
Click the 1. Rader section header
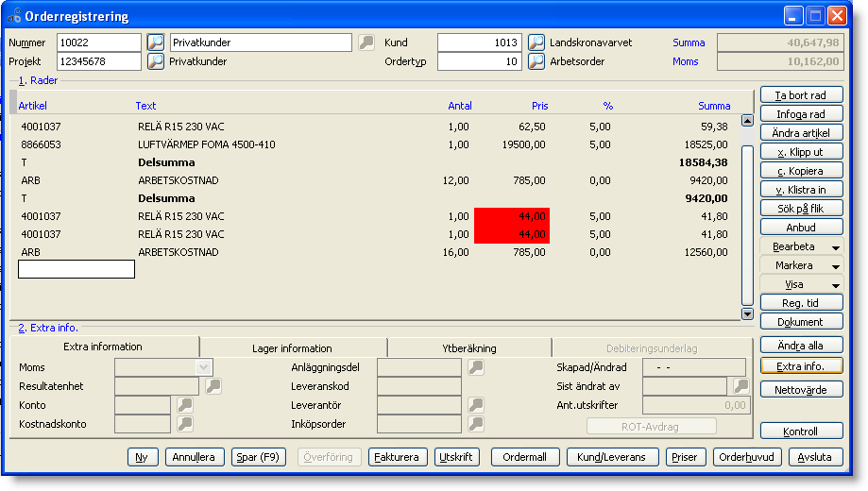(x=38, y=80)
